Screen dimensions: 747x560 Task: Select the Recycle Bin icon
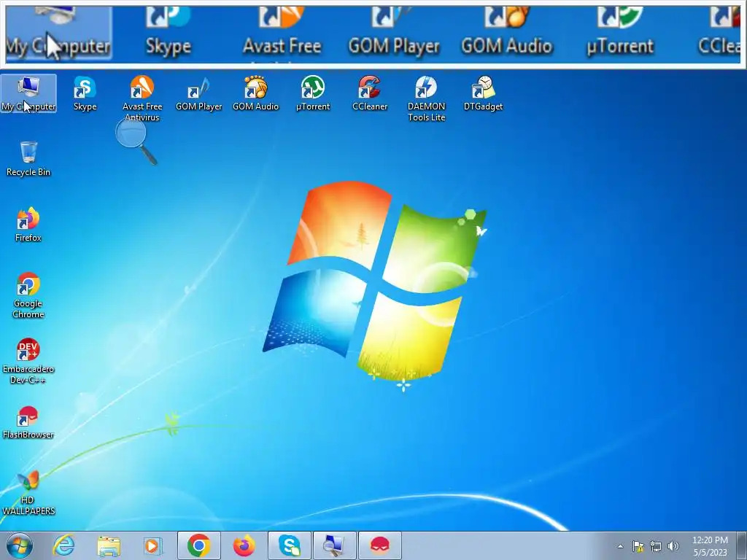28,158
